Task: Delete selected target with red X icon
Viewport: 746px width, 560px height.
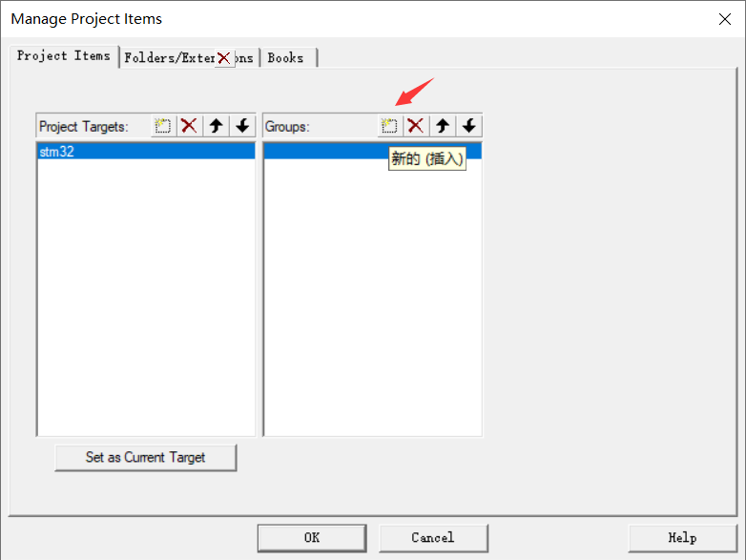Action: (189, 126)
